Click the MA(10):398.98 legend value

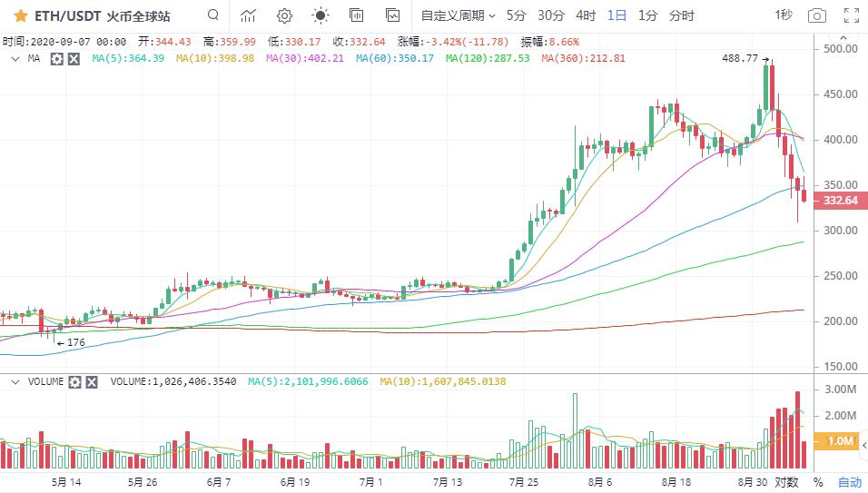pos(215,58)
